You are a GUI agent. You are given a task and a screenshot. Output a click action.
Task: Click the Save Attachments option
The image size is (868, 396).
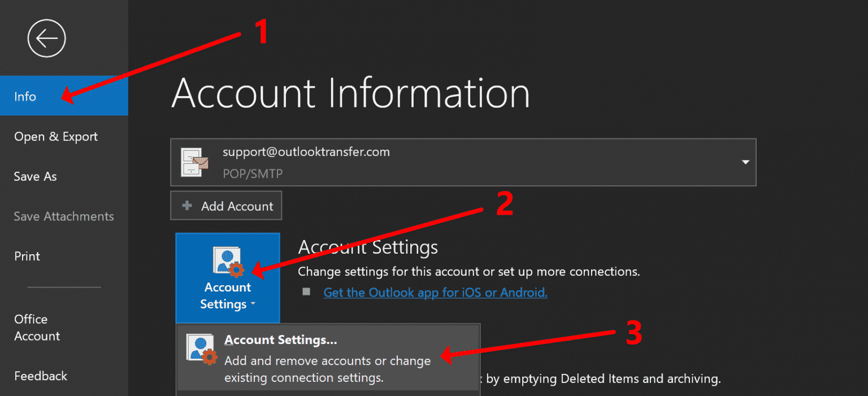coord(63,216)
